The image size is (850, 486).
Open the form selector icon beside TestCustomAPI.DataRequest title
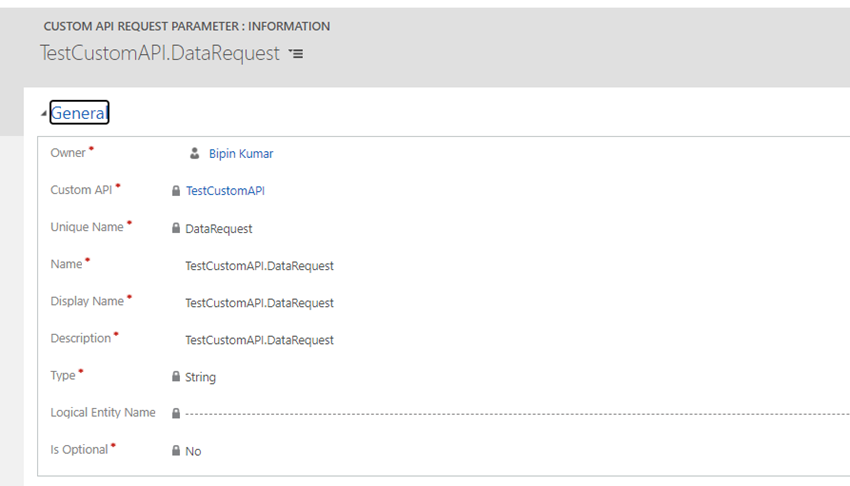point(295,54)
